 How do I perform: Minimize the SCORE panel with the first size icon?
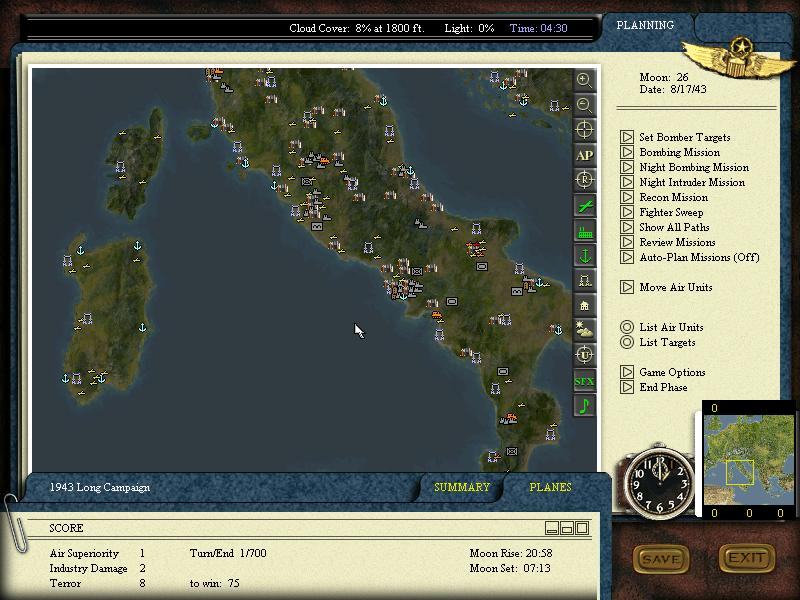point(552,528)
